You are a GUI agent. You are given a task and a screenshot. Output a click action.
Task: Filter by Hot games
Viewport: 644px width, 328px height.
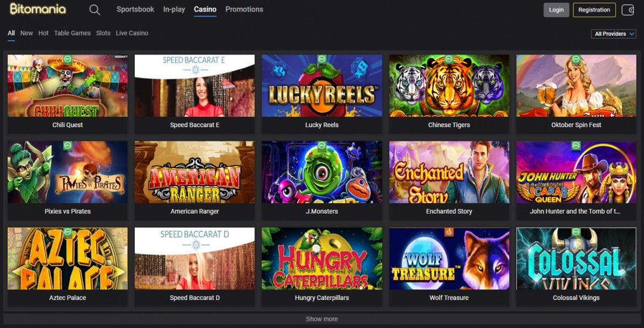[x=43, y=33]
